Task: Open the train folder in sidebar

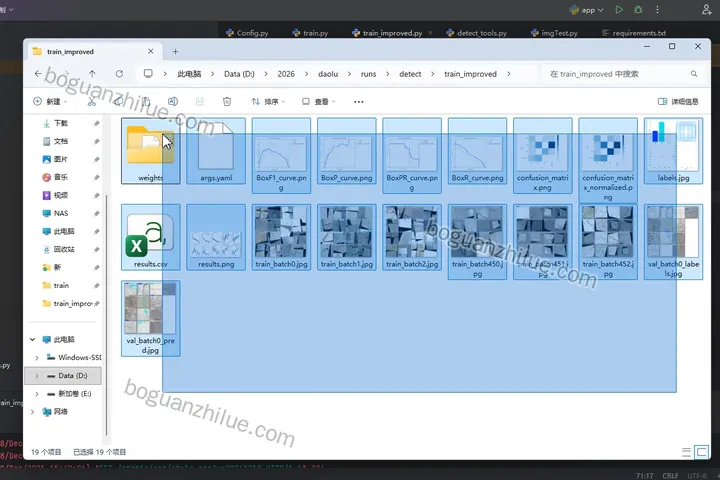Action: pyautogui.click(x=61, y=285)
